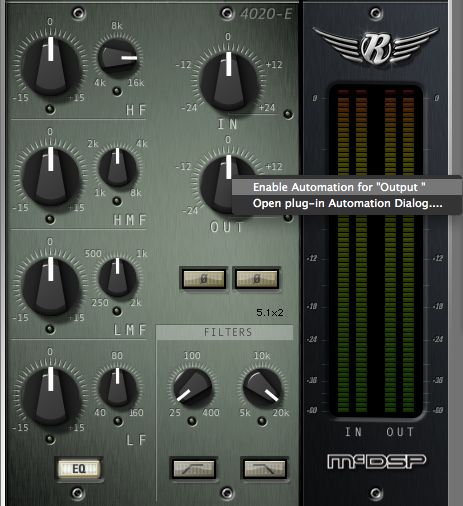Screen dimensions: 463x506
Task: Click the 5.1x2 channel format text
Action: (x=270, y=313)
